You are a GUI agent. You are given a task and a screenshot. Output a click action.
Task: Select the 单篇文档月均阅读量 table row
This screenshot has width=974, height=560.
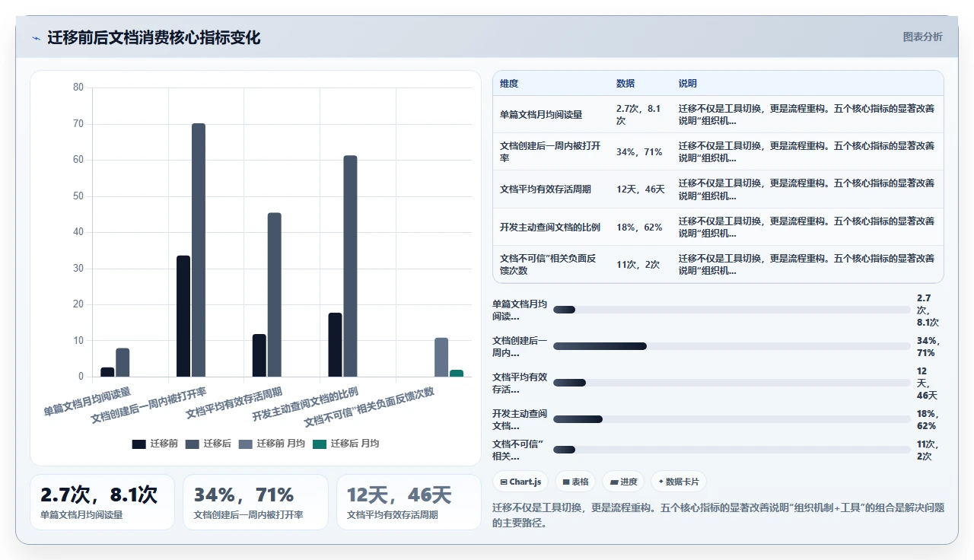(x=718, y=114)
